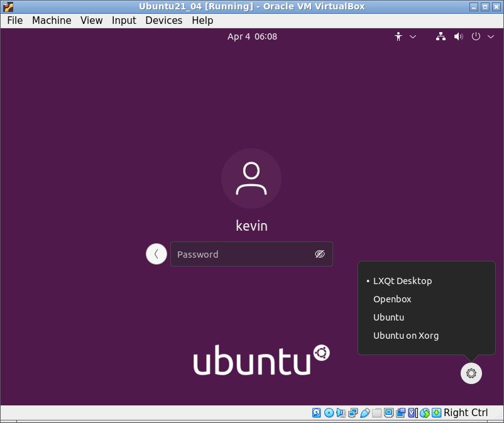Image resolution: width=504 pixels, height=423 pixels.
Task: Click the VirtualBox audio status icon
Action: pos(340,413)
